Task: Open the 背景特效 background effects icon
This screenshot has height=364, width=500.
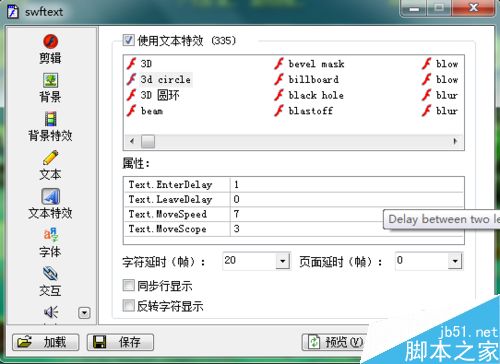Action: tap(51, 119)
